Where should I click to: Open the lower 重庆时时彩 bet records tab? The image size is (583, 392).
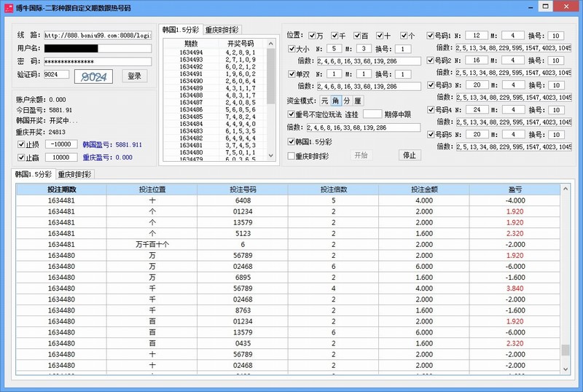click(76, 175)
